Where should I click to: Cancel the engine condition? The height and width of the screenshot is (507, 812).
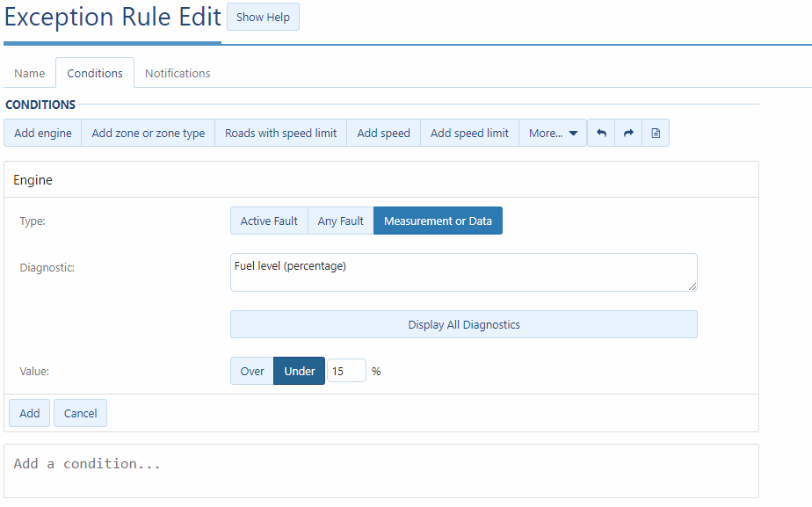(80, 412)
